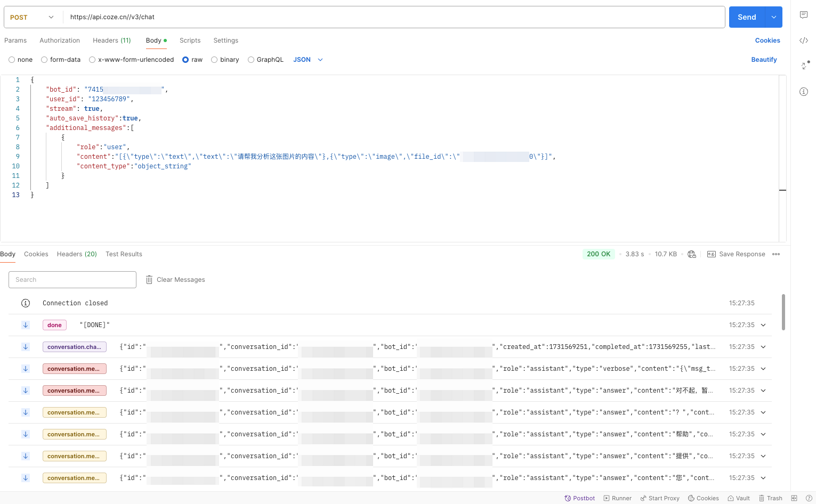816x504 pixels.
Task: Open Postbot from the status bar
Action: (x=579, y=498)
